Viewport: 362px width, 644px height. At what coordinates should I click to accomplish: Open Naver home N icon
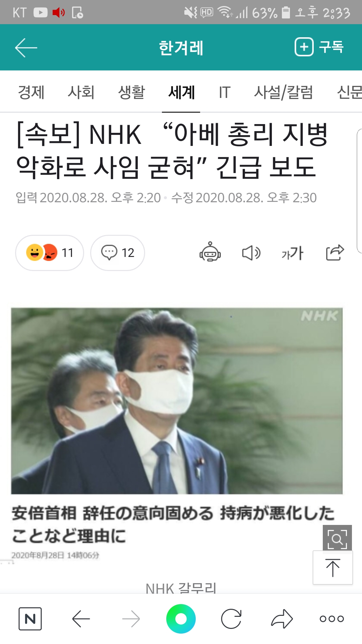click(30, 619)
